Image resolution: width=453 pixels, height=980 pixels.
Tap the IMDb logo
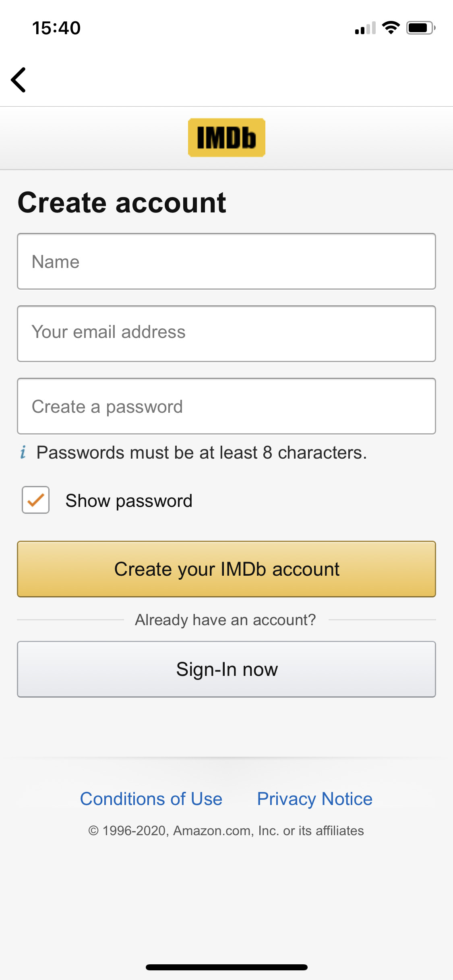[226, 137]
